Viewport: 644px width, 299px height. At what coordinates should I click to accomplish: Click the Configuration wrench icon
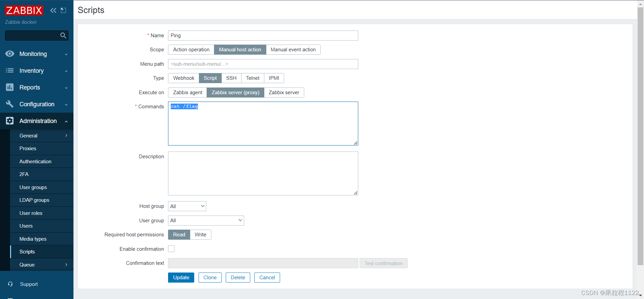(10, 104)
